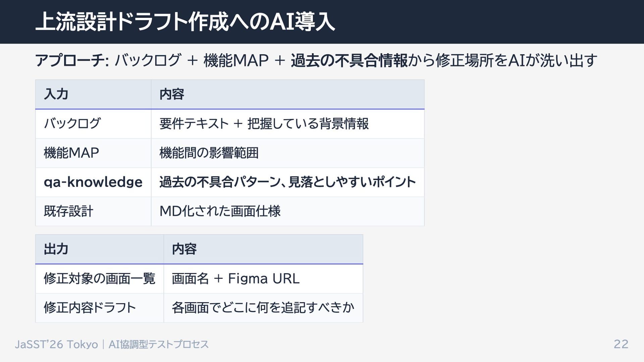Select the 機能MAP row cell

[x=71, y=153]
